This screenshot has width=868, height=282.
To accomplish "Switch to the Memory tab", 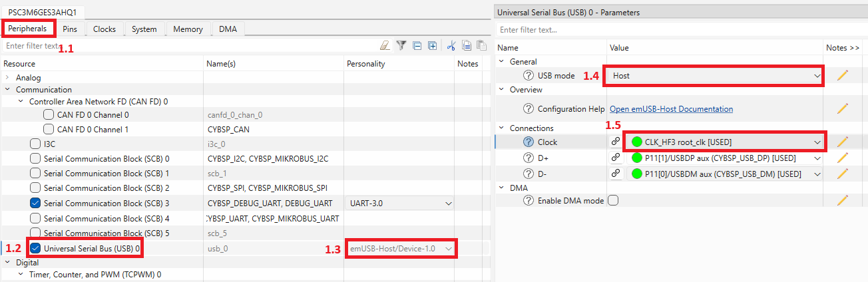I will (188, 29).
